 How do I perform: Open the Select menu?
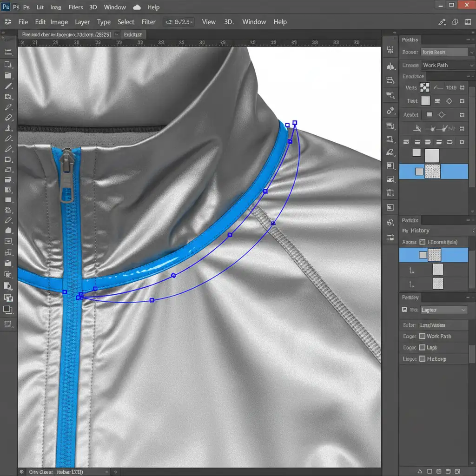[x=126, y=22]
